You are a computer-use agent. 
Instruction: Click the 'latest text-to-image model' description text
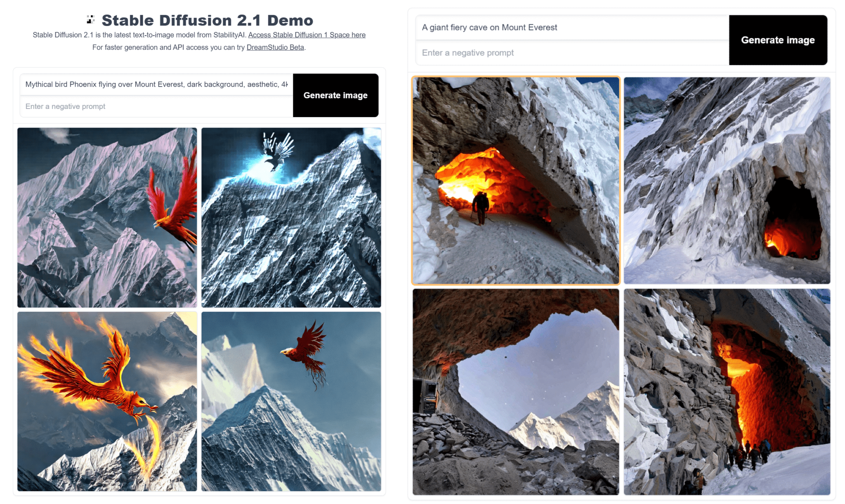(140, 35)
